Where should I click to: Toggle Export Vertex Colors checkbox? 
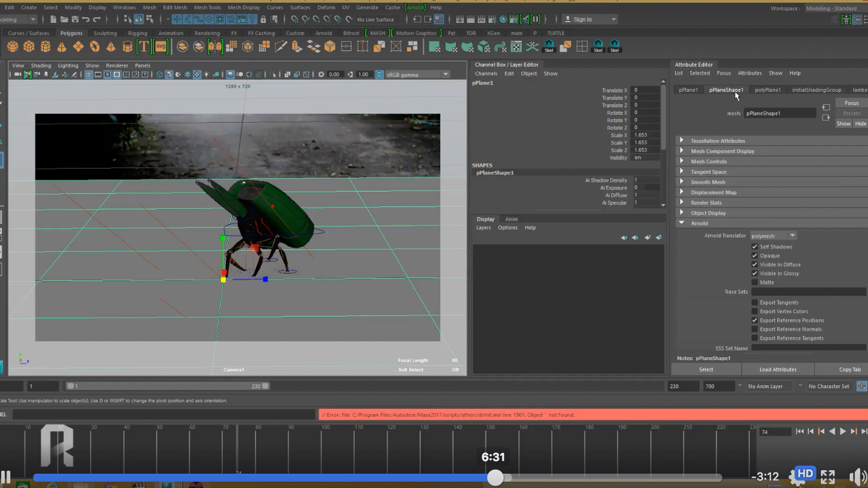(754, 311)
